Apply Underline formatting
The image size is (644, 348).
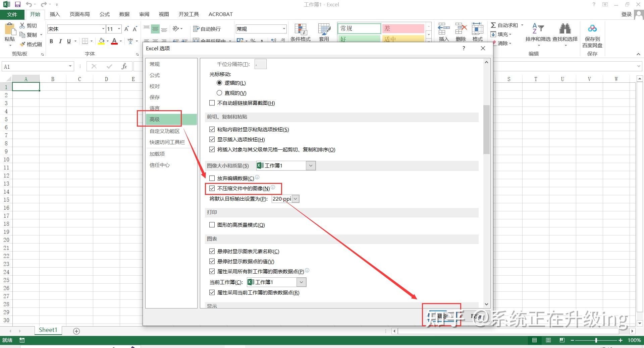pyautogui.click(x=69, y=41)
